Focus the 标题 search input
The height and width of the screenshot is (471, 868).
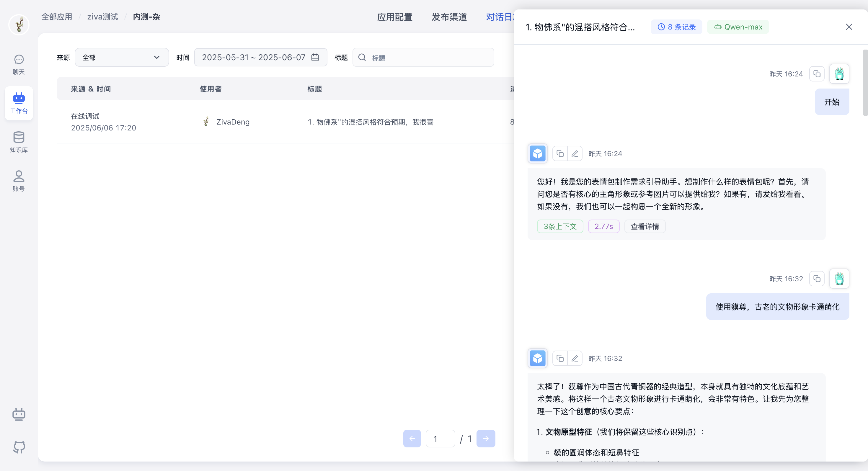[423, 57]
